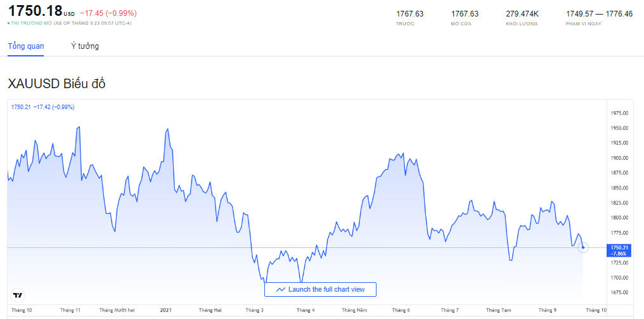Viewport: 644px width, 319px height.
Task: Click the Tháng Tám time axis label
Action: click(498, 310)
